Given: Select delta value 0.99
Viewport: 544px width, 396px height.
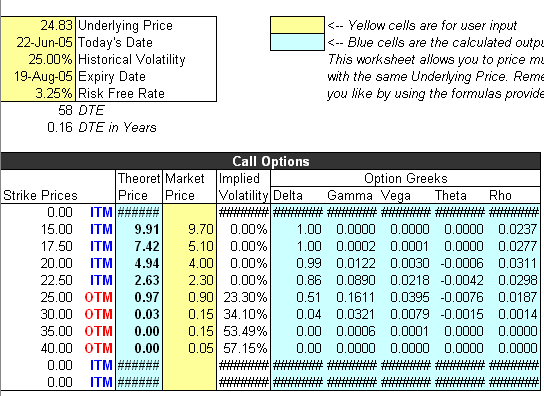Looking at the screenshot, I should click(309, 263).
